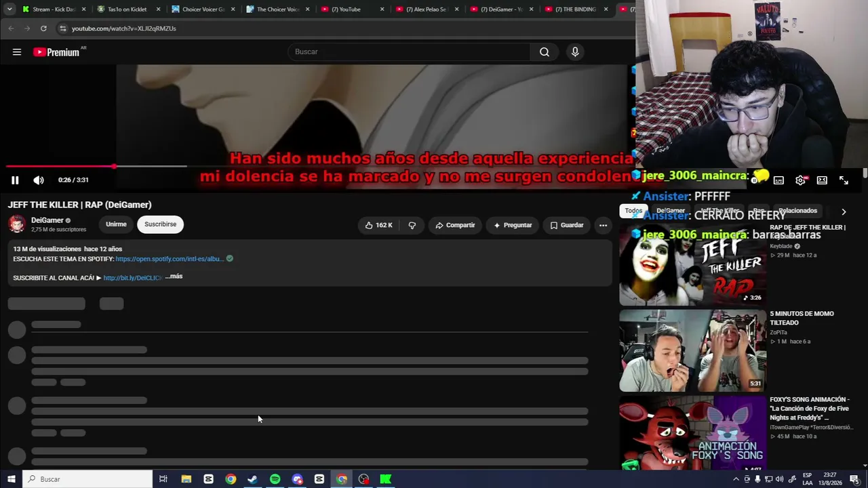Viewport: 868px width, 488px height.
Task: Share the video via Compartir
Action: pyautogui.click(x=455, y=225)
